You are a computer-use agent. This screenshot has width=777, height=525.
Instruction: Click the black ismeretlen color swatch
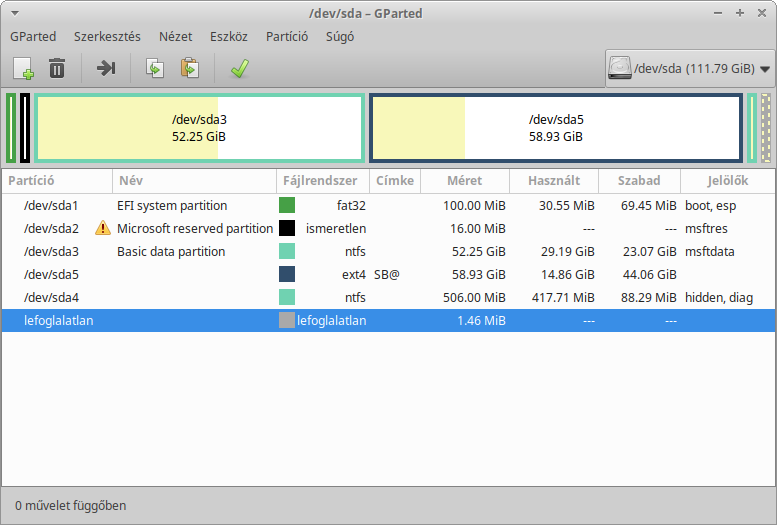pyautogui.click(x=287, y=228)
